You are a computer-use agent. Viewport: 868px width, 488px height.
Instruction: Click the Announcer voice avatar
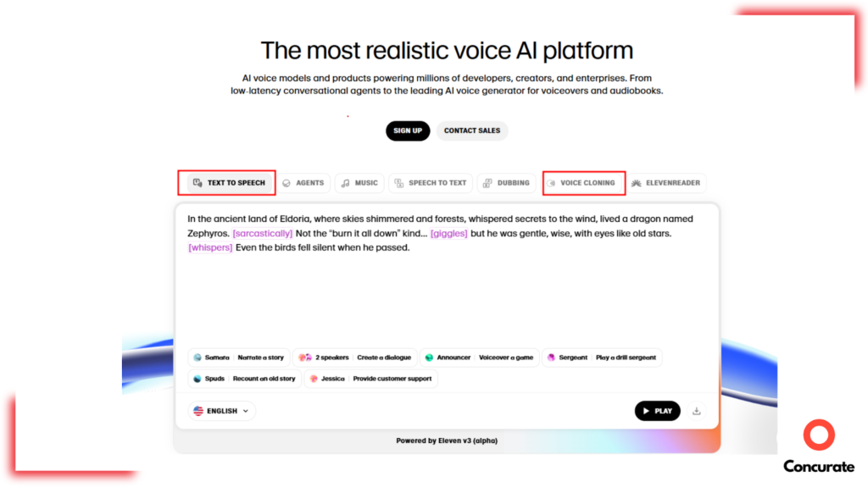pyautogui.click(x=430, y=358)
